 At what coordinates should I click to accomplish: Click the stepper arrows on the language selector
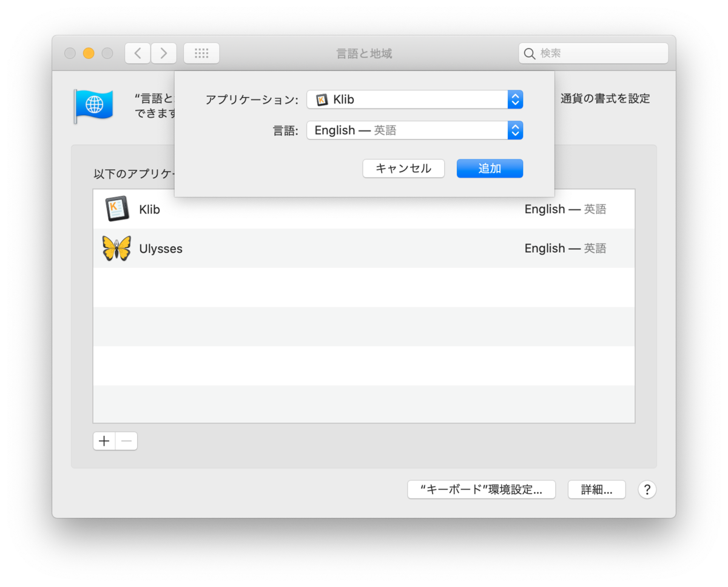tap(515, 130)
